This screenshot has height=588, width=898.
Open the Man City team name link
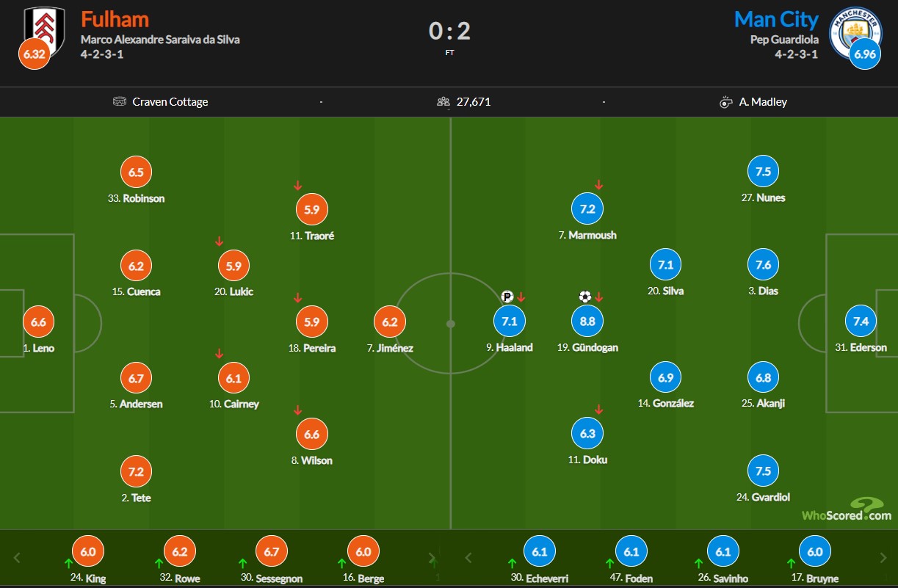[776, 19]
